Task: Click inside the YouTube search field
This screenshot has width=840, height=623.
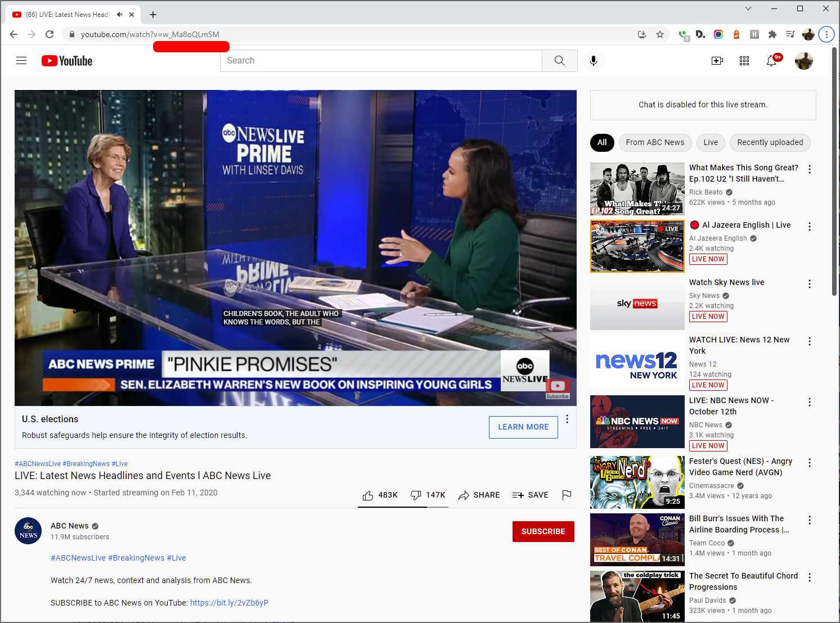Action: click(x=381, y=61)
